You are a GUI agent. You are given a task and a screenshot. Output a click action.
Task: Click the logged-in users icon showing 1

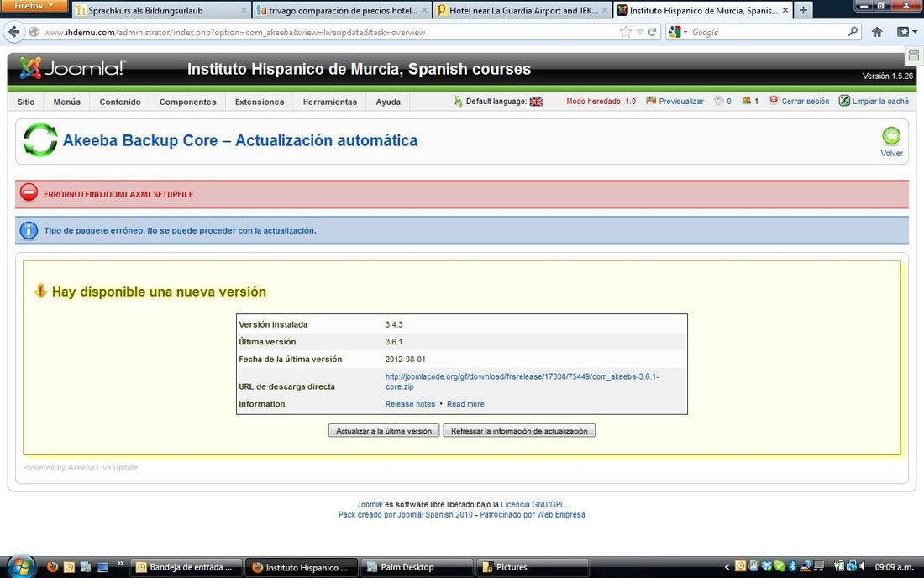coord(746,101)
